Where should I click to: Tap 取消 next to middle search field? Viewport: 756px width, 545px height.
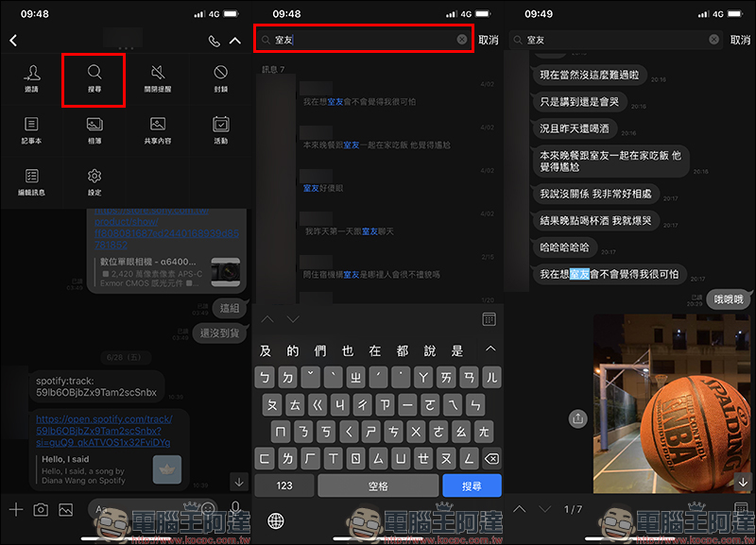(489, 40)
